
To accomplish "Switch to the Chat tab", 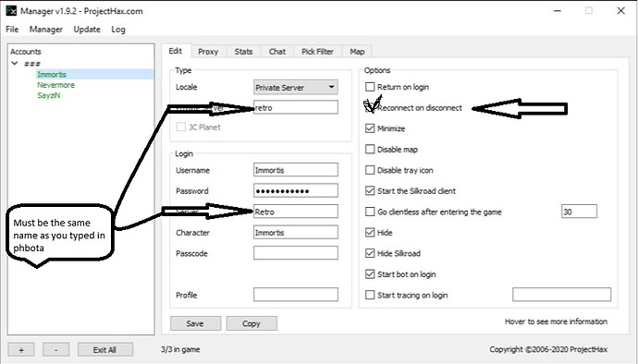I will pyautogui.click(x=277, y=52).
